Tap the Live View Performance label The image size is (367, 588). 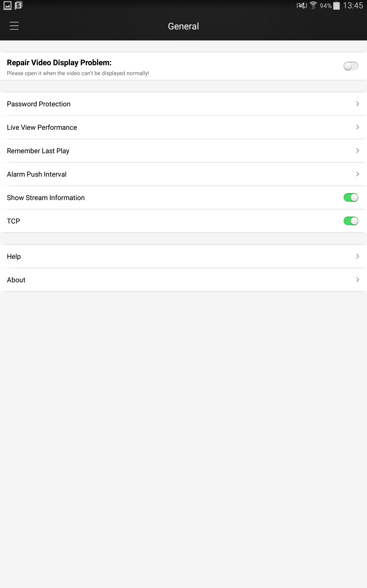tap(42, 127)
